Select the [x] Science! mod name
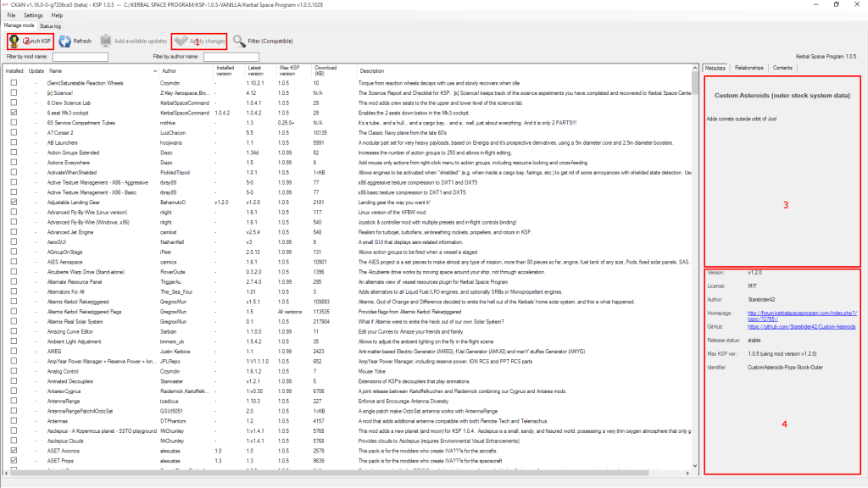The height and width of the screenshot is (488, 868). (x=60, y=93)
